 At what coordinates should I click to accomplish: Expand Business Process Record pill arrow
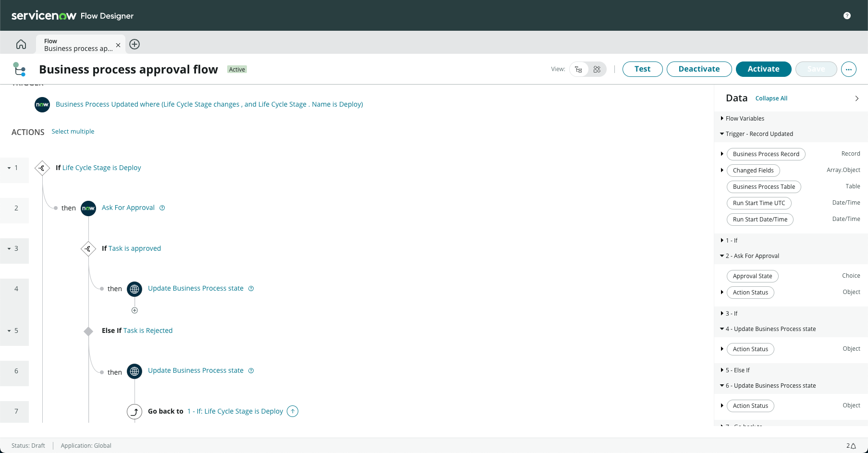tap(722, 154)
